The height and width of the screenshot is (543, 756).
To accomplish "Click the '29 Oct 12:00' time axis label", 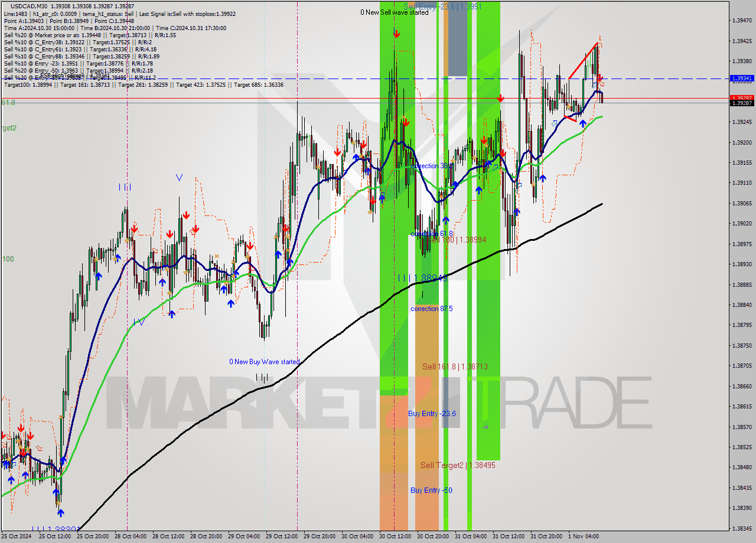I will [x=282, y=537].
